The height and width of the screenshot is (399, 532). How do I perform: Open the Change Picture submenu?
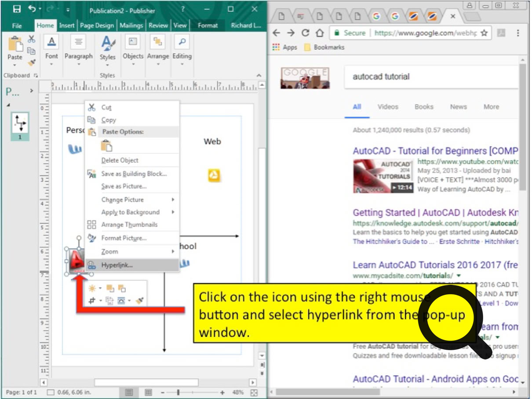(132, 200)
